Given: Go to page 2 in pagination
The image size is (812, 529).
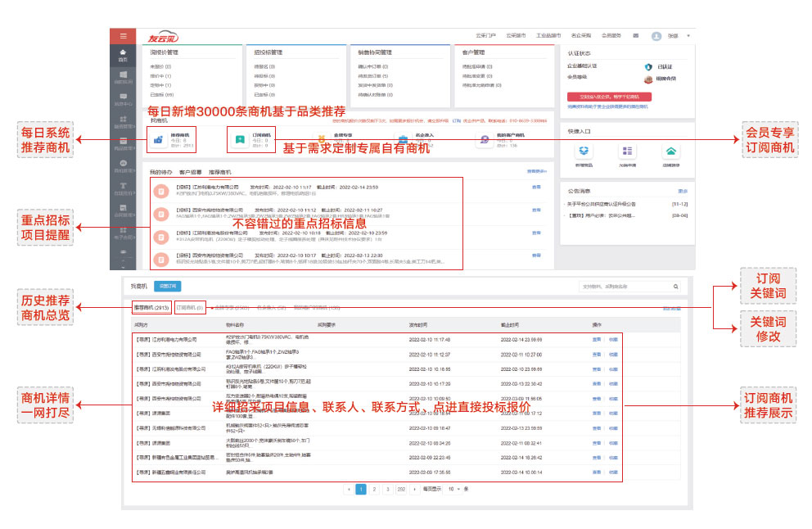Looking at the screenshot, I should pos(374,489).
